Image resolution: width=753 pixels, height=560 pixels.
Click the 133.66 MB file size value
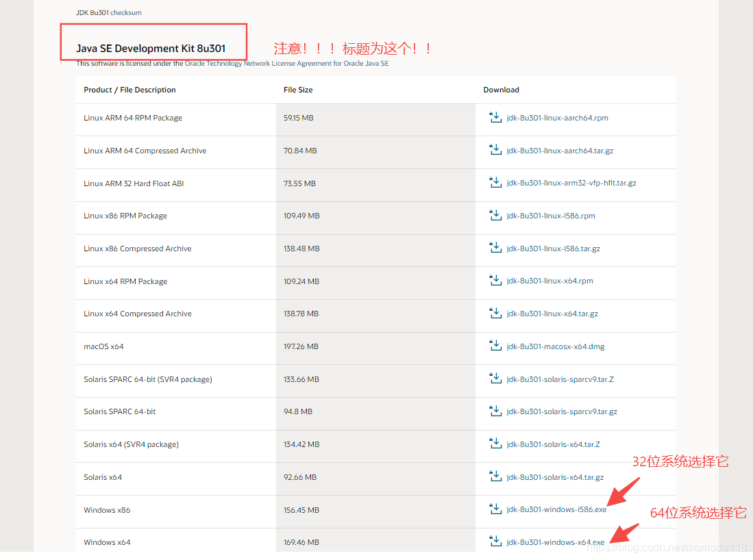click(x=301, y=379)
